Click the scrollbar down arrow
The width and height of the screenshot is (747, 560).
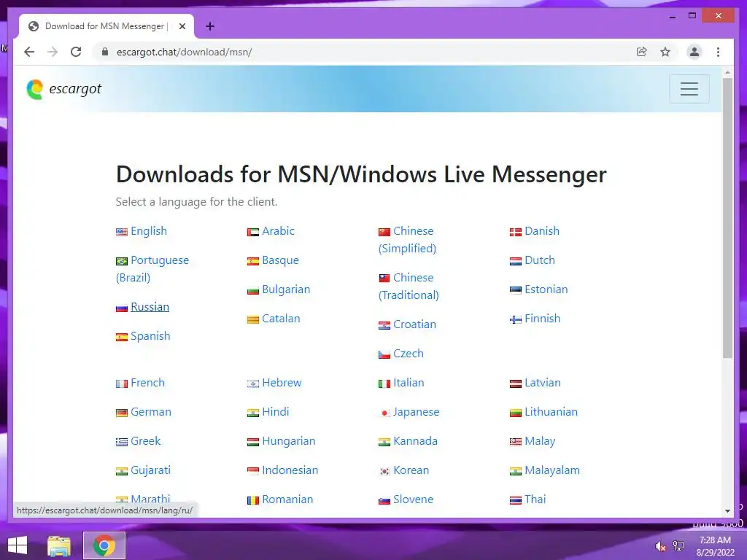(x=727, y=511)
